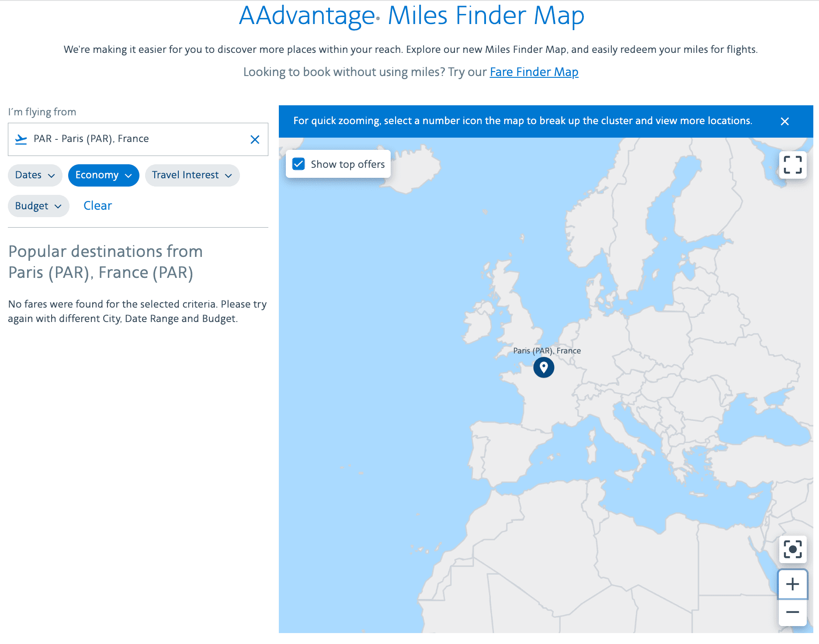Open the Budget filter dropdown
Image resolution: width=819 pixels, height=644 pixels.
38,206
